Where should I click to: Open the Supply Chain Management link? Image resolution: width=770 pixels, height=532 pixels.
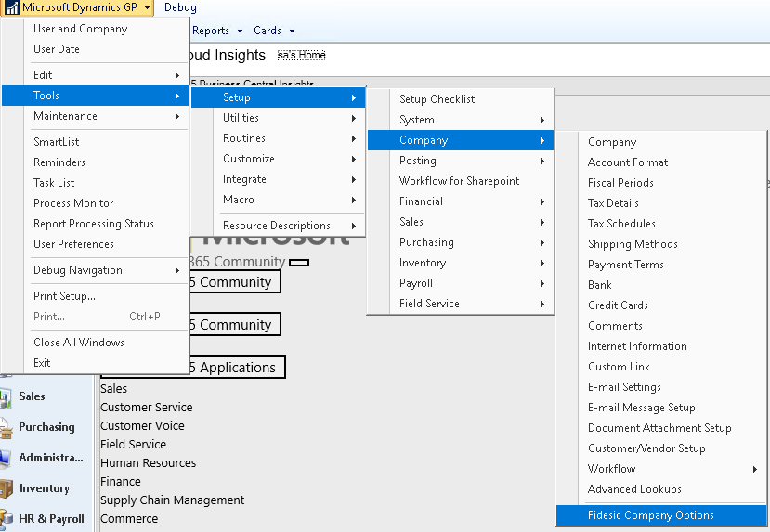click(173, 500)
